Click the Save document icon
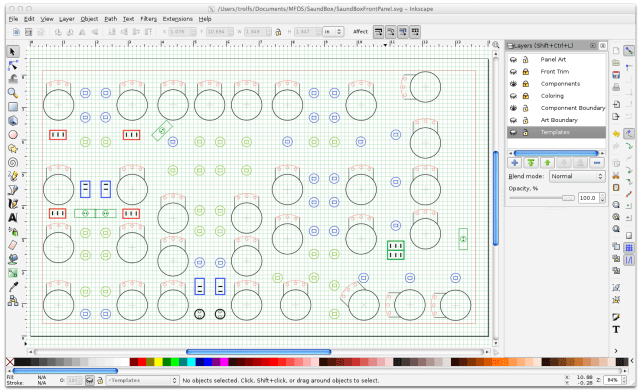 616,75
